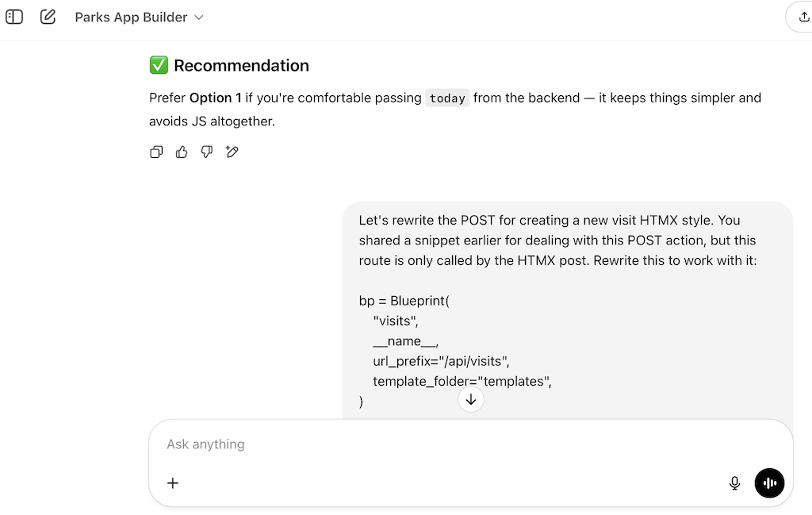Image resolution: width=812 pixels, height=515 pixels.
Task: Start voice mode with the black waveform button
Action: pos(769,483)
